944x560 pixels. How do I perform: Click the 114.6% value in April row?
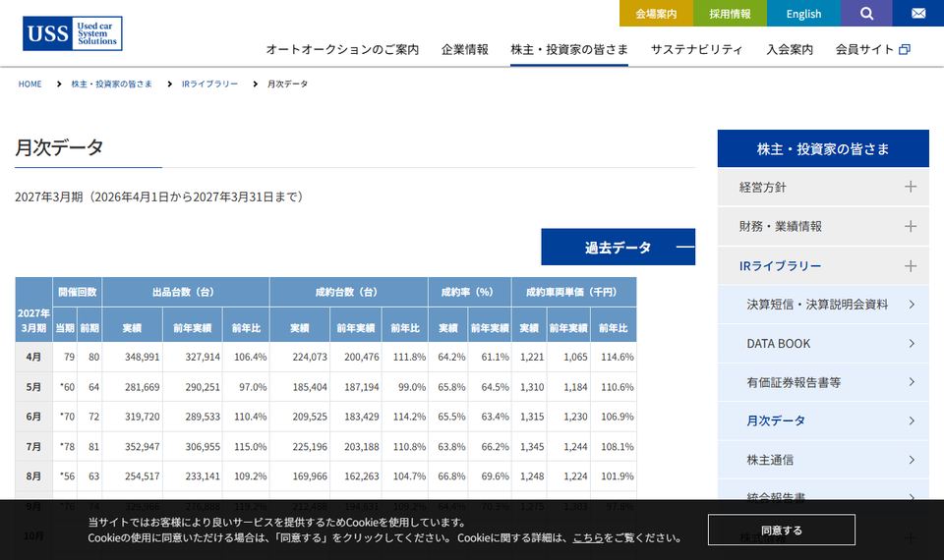tap(618, 357)
